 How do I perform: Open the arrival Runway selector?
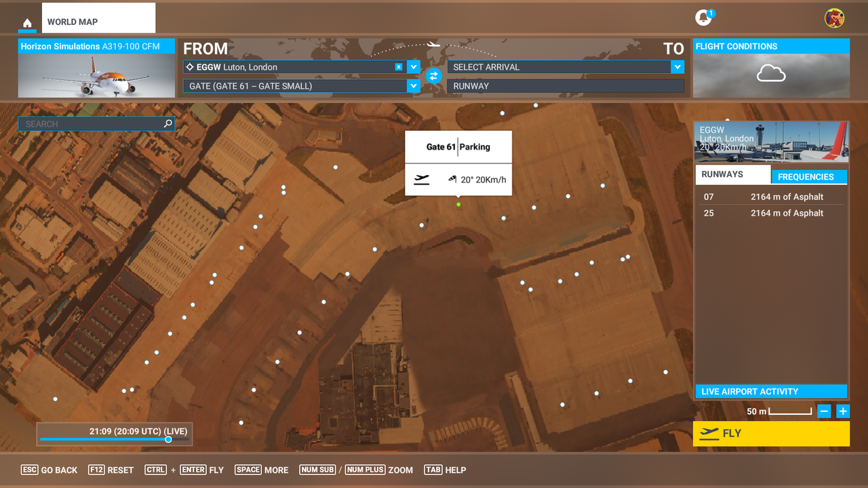tap(566, 86)
